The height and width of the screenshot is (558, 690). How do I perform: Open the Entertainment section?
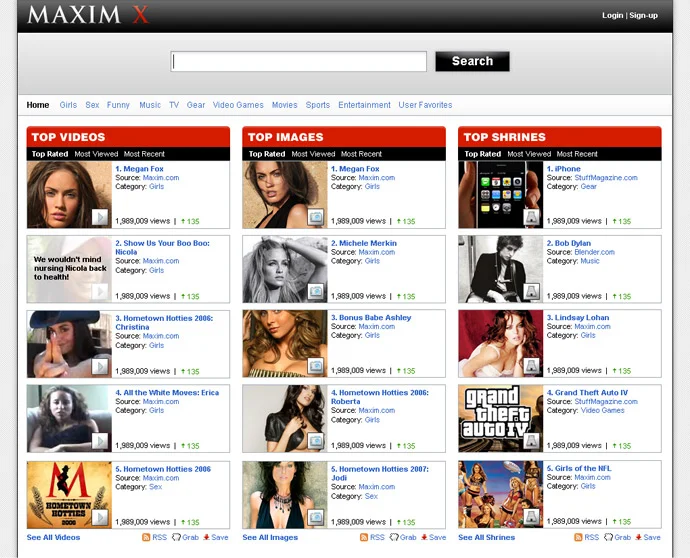coord(364,105)
